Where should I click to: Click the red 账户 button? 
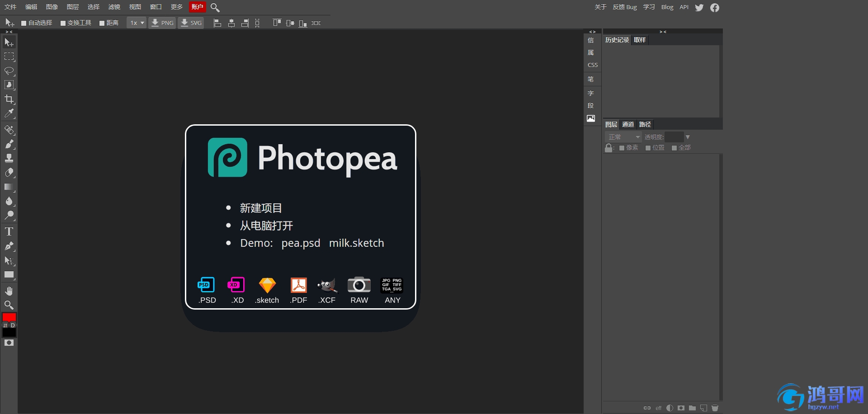click(x=198, y=7)
